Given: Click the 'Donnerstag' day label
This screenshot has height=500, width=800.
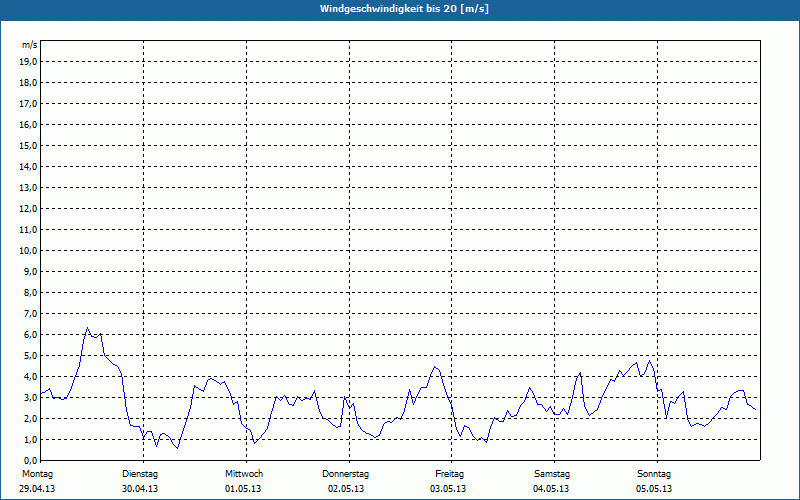Looking at the screenshot, I should [345, 474].
